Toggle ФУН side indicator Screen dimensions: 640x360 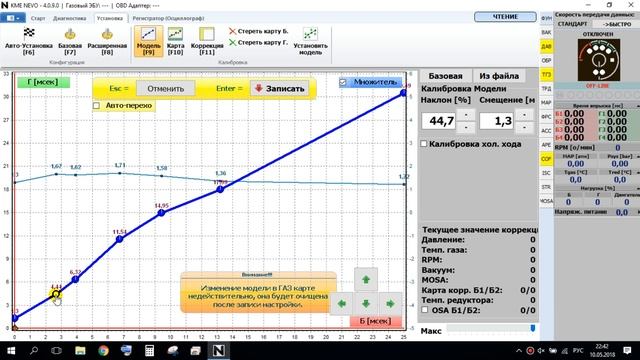pyautogui.click(x=547, y=18)
